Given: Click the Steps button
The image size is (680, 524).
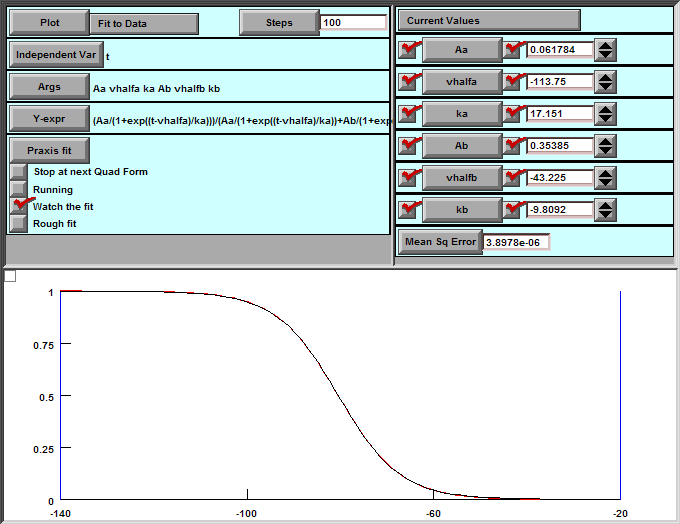Looking at the screenshot, I should coord(279,23).
